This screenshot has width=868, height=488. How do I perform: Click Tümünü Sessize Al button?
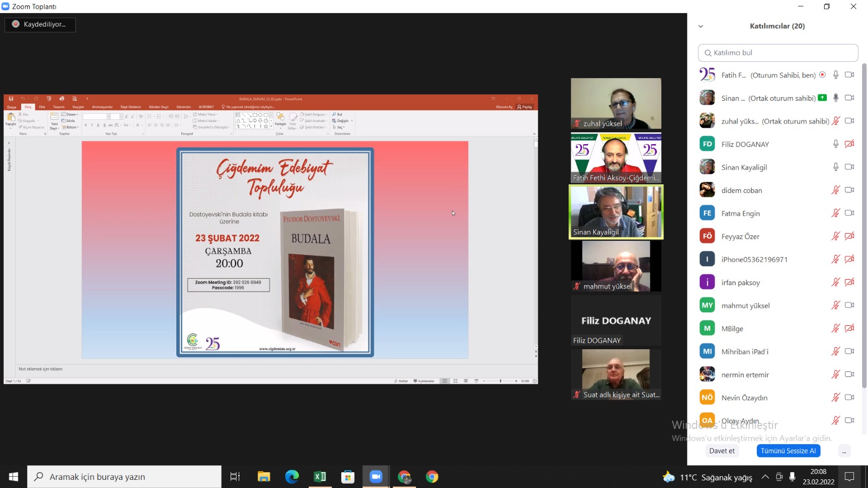(x=788, y=451)
